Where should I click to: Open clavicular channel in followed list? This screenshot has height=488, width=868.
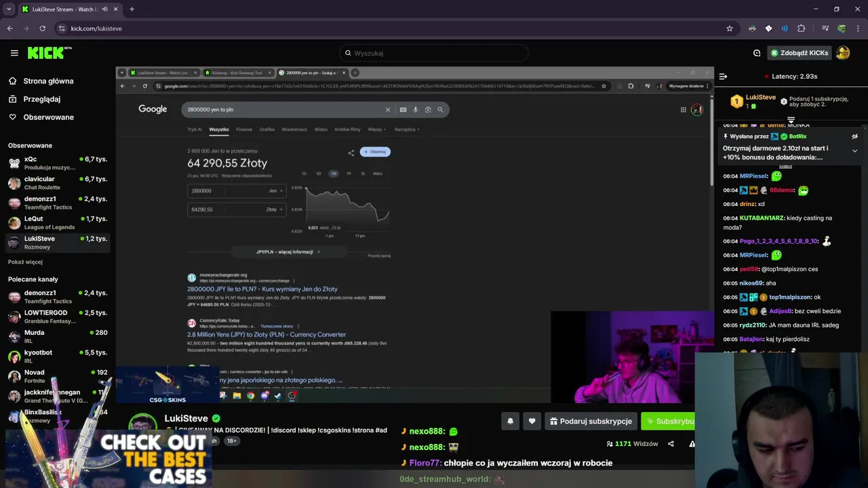pyautogui.click(x=58, y=183)
